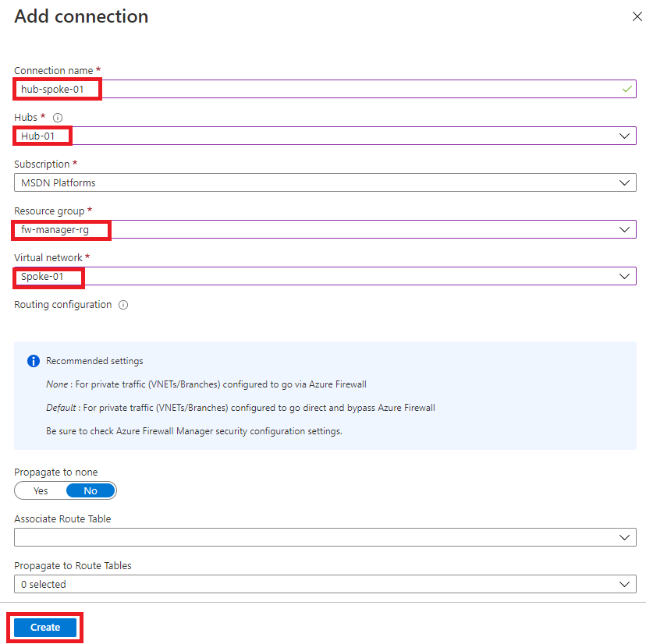
Task: Click the Propagate to none toggle switch
Action: [x=66, y=490]
